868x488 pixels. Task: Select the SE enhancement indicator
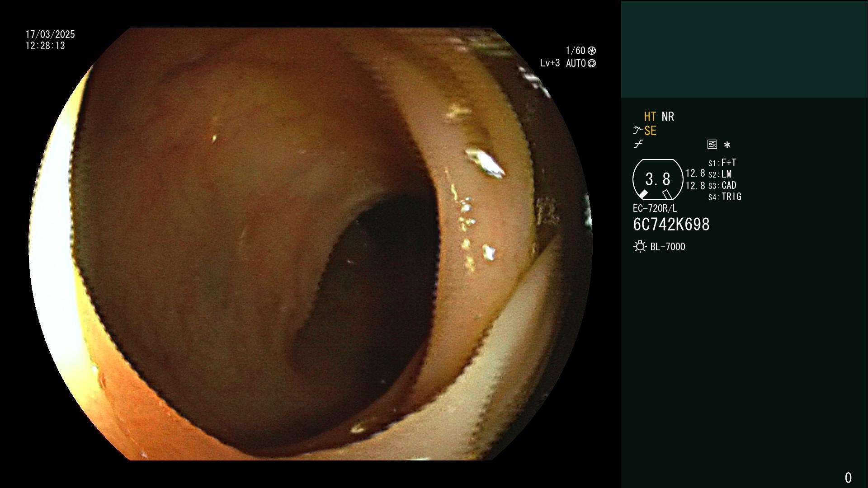click(x=650, y=131)
